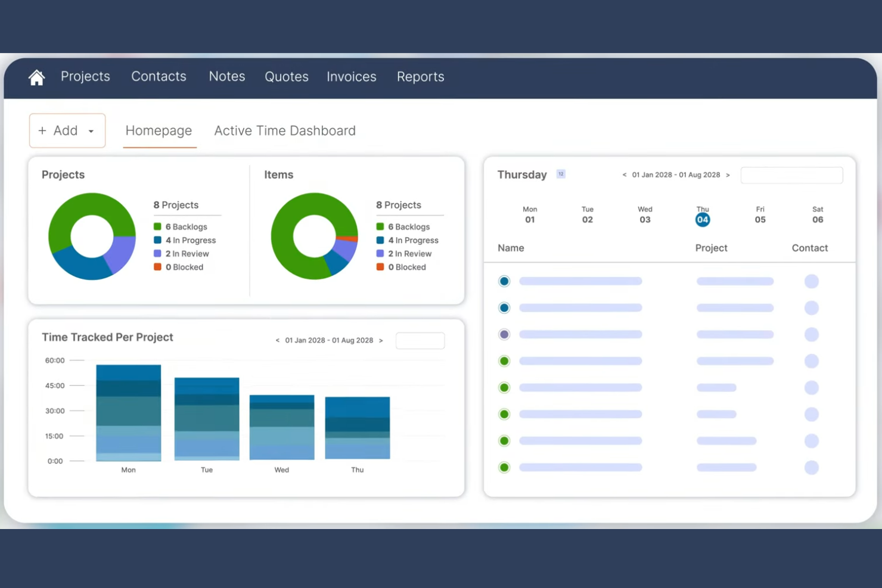Screen dimensions: 882x588
Task: Select '6 Backlogs' in Items legend
Action: [x=409, y=227]
